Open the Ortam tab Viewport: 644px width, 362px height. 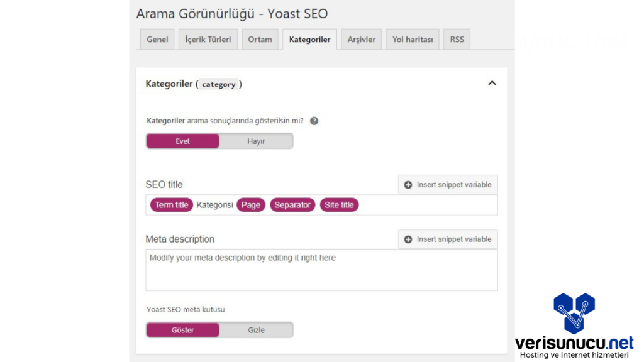coord(260,40)
